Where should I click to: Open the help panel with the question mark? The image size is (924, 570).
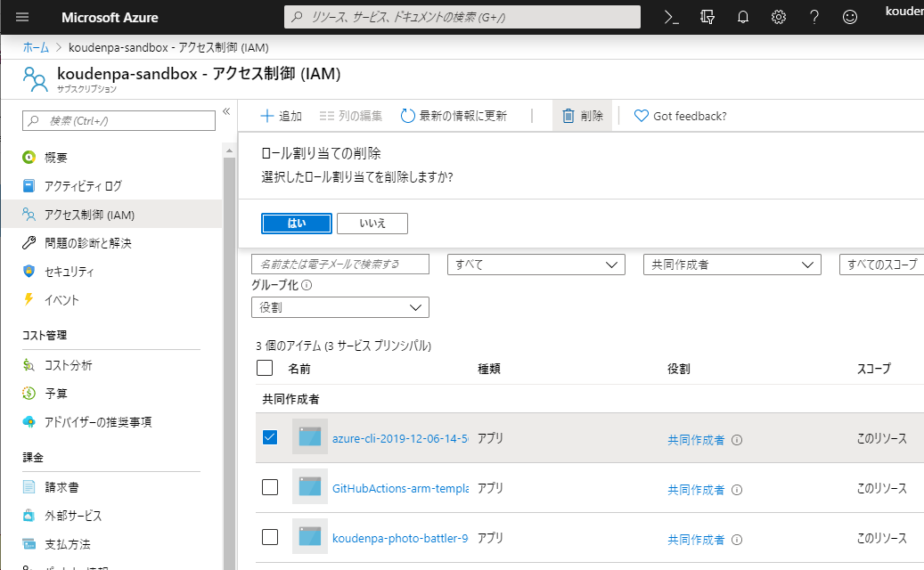(x=814, y=16)
